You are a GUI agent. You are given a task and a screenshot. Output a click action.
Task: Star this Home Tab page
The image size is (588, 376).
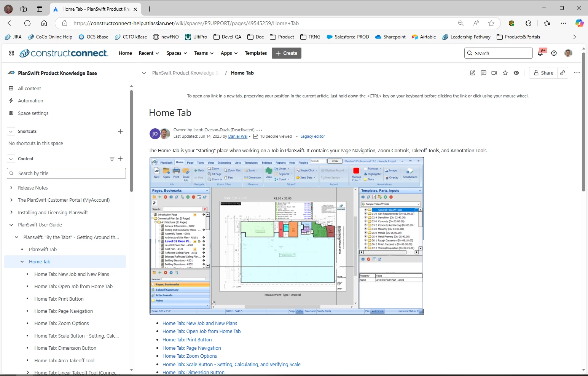(x=505, y=73)
